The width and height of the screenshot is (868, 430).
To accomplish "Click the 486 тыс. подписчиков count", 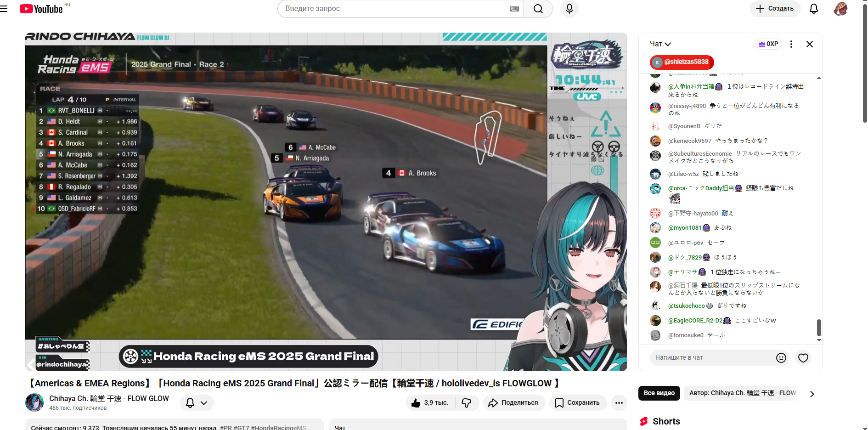I will click(78, 408).
